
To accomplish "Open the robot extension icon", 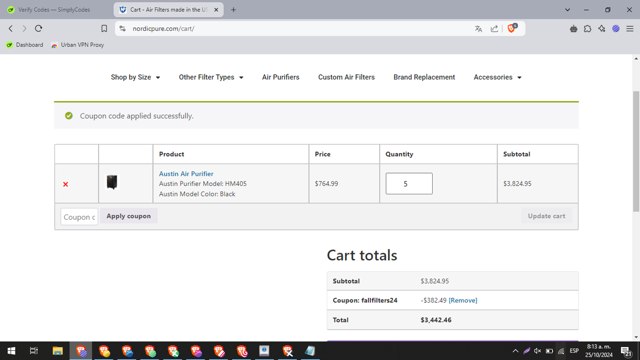I will [x=573, y=29].
